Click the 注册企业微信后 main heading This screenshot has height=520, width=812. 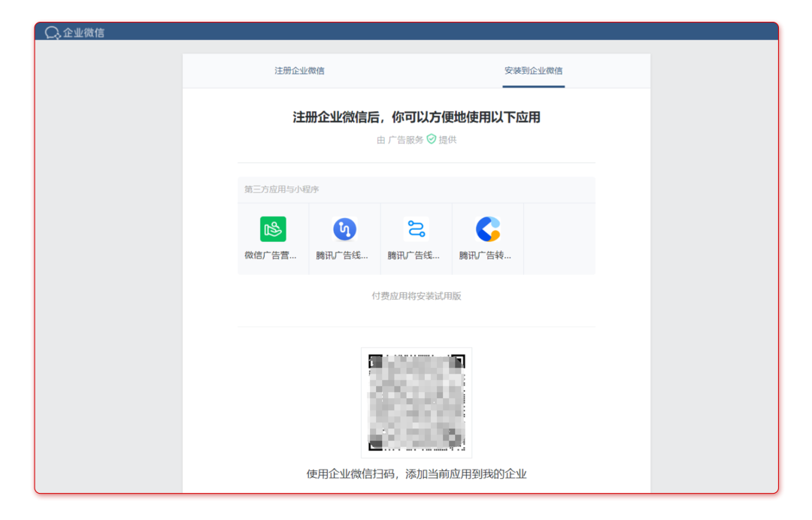point(417,117)
